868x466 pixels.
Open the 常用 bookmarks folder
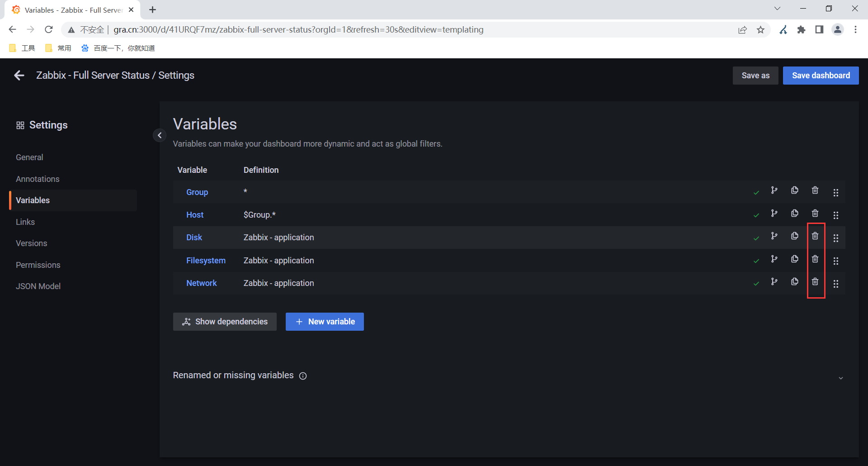tap(59, 48)
